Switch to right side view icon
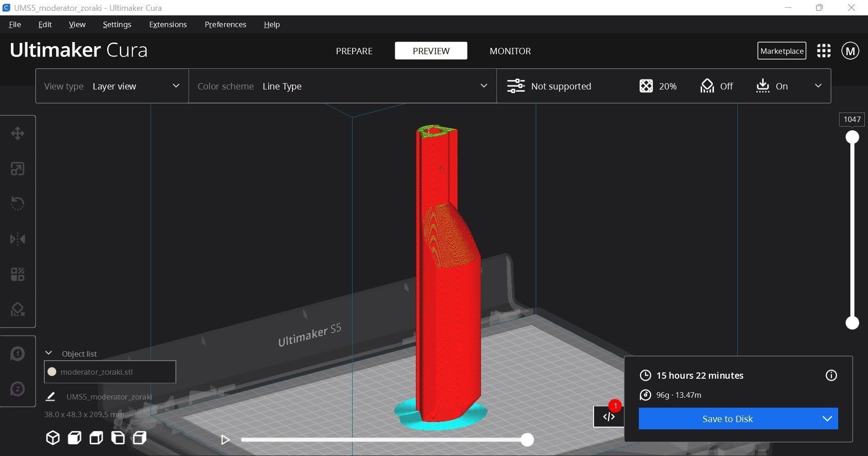 pyautogui.click(x=140, y=438)
